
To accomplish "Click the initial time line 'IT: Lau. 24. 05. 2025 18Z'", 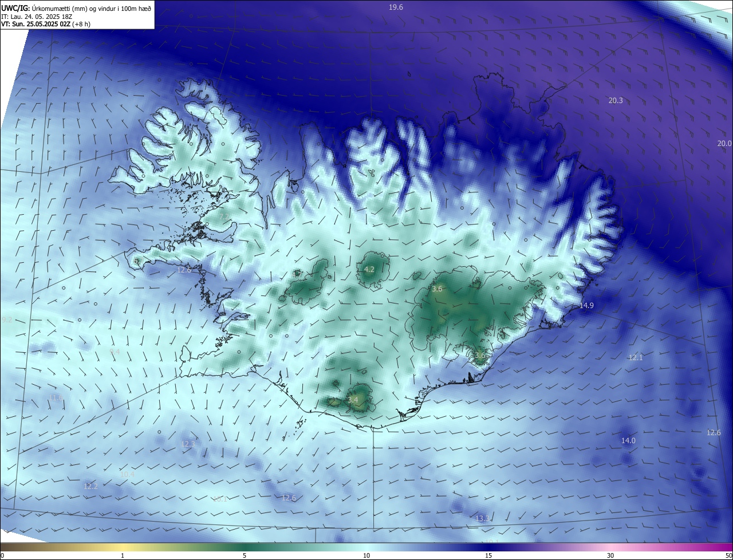I will point(38,16).
